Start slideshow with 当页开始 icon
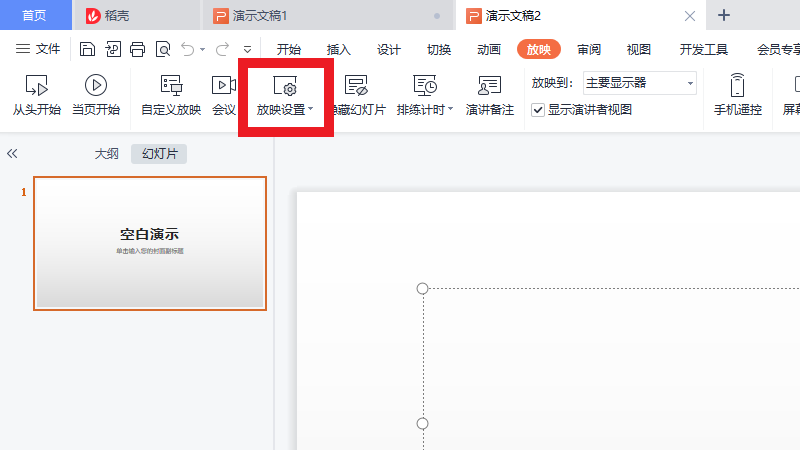800x450 pixels. pyautogui.click(x=96, y=86)
